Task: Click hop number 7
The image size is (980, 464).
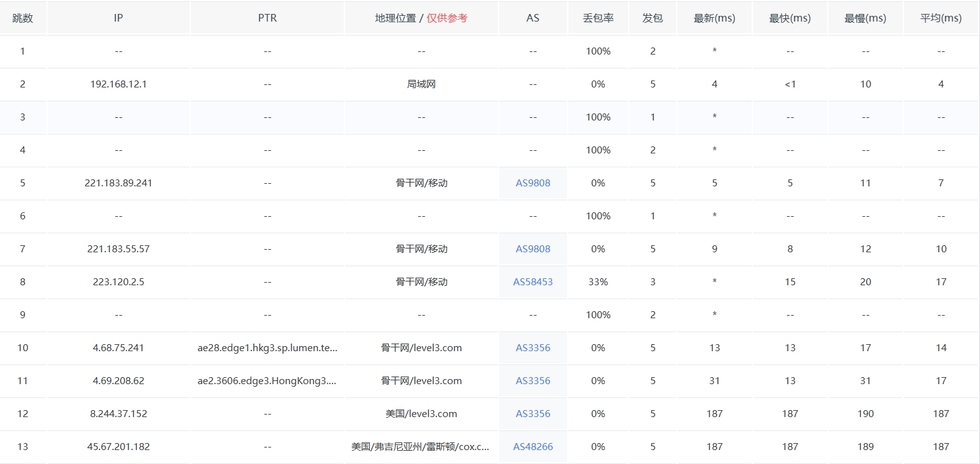Action: click(23, 249)
